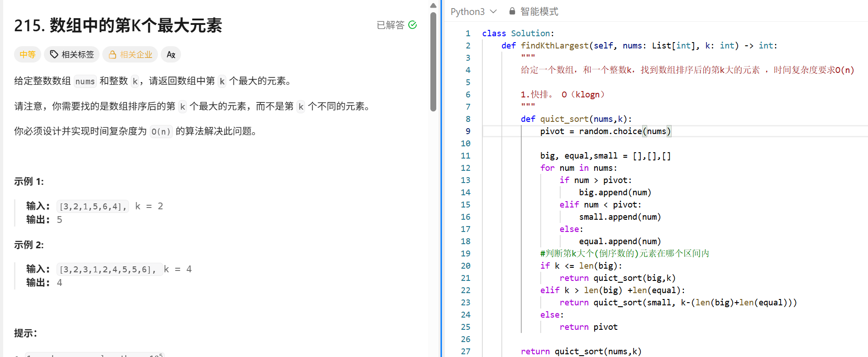
Task: Click the 'elif num < pivot:' line
Action: [601, 205]
